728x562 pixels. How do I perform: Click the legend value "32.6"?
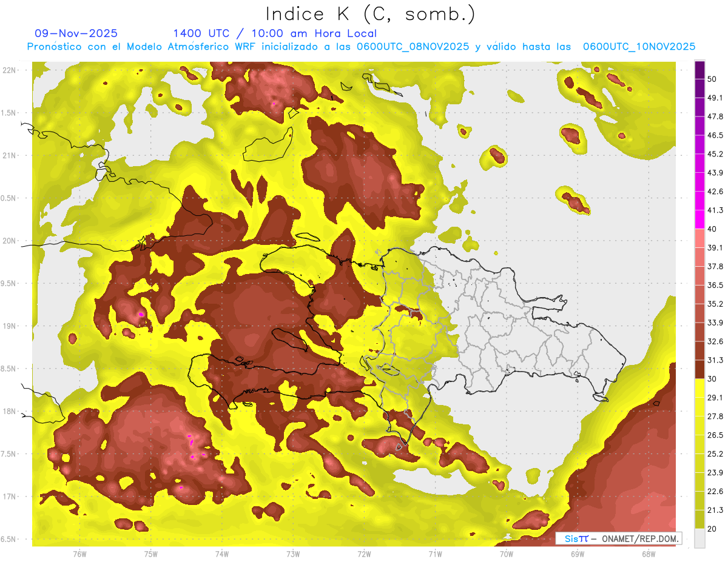(x=715, y=341)
